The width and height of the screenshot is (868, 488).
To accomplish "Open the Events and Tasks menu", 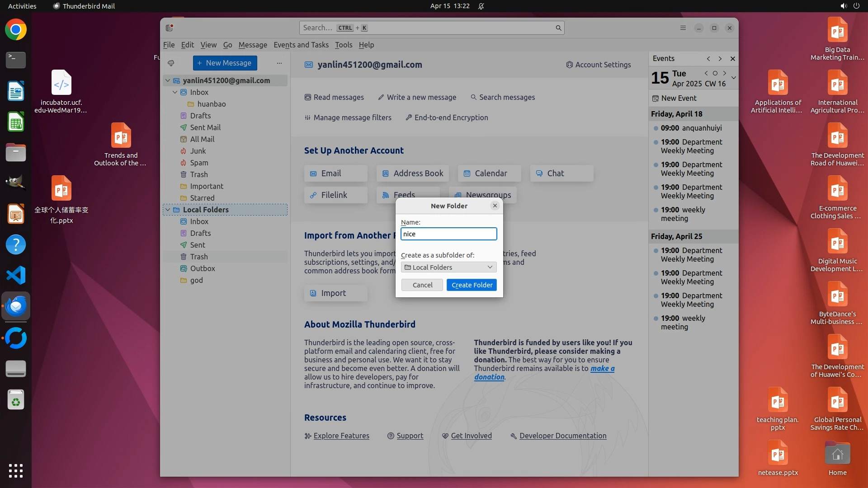I will 301,45.
